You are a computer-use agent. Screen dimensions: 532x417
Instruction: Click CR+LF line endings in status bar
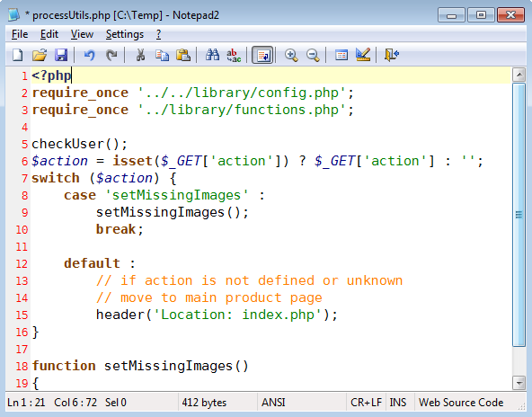pyautogui.click(x=366, y=403)
